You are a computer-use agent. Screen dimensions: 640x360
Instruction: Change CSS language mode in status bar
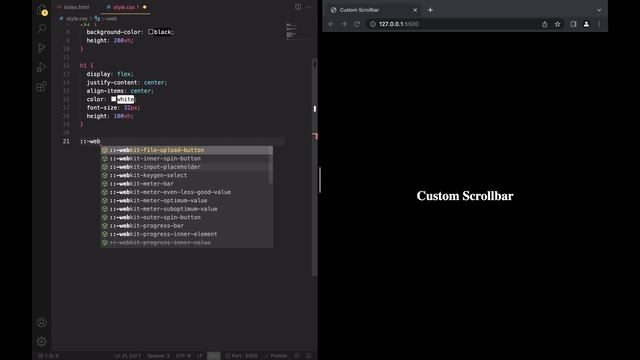pos(213,356)
